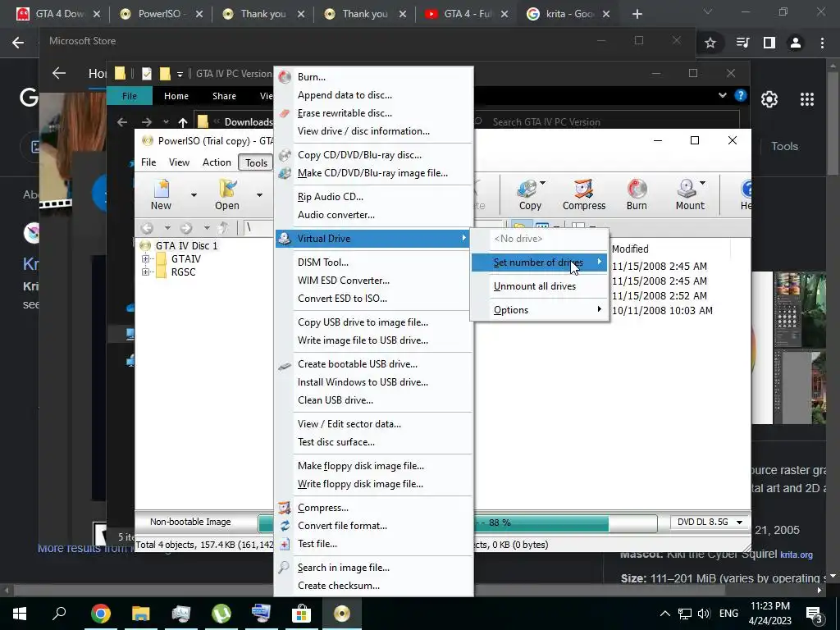Screen dimensions: 840x630
Task: Select Search in image file...
Action: pos(374,568)
